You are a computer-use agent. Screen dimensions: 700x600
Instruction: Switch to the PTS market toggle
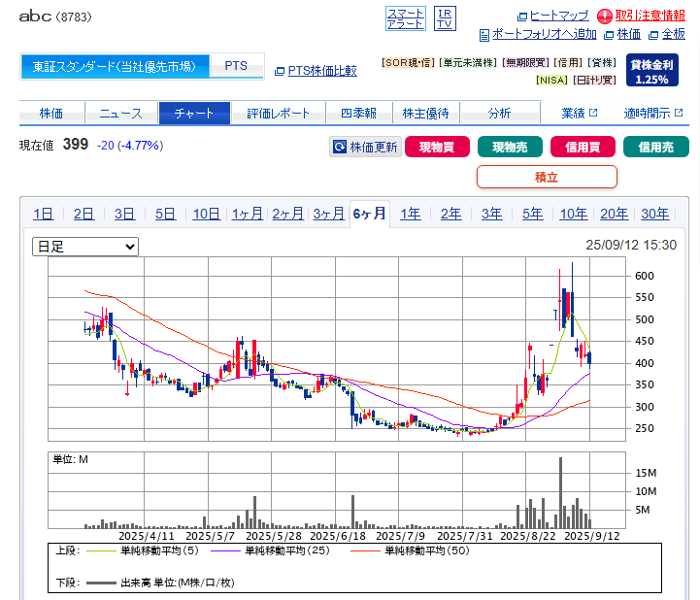[236, 66]
